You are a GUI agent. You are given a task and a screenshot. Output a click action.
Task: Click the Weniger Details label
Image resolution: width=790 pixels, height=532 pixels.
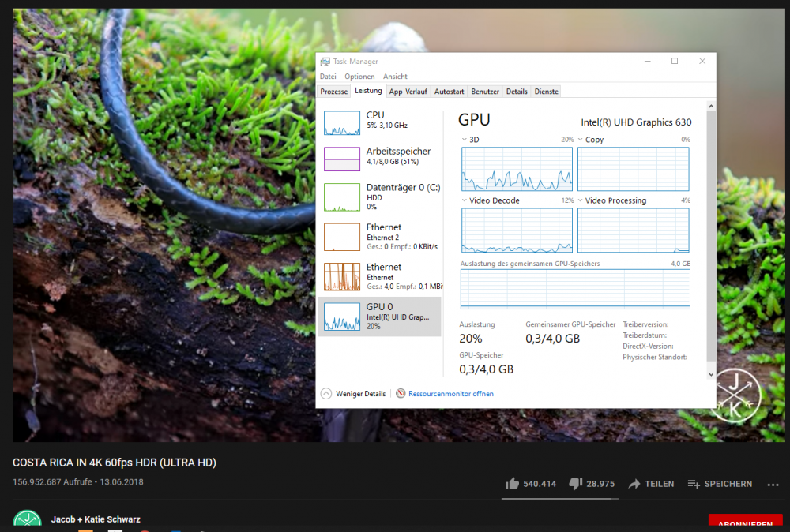point(361,394)
